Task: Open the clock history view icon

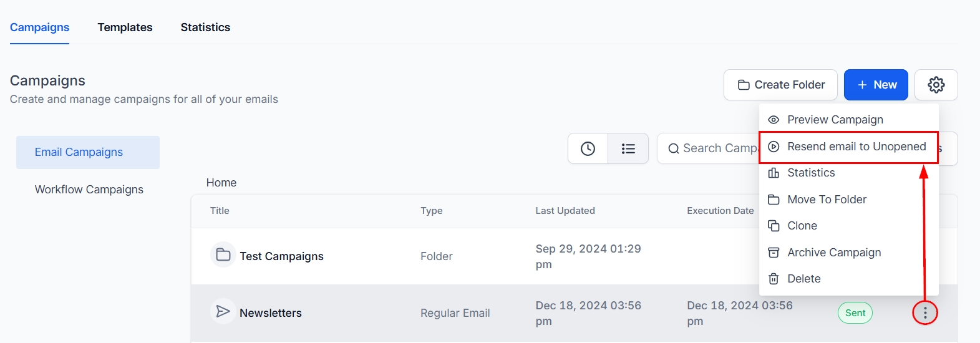Action: coord(588,148)
